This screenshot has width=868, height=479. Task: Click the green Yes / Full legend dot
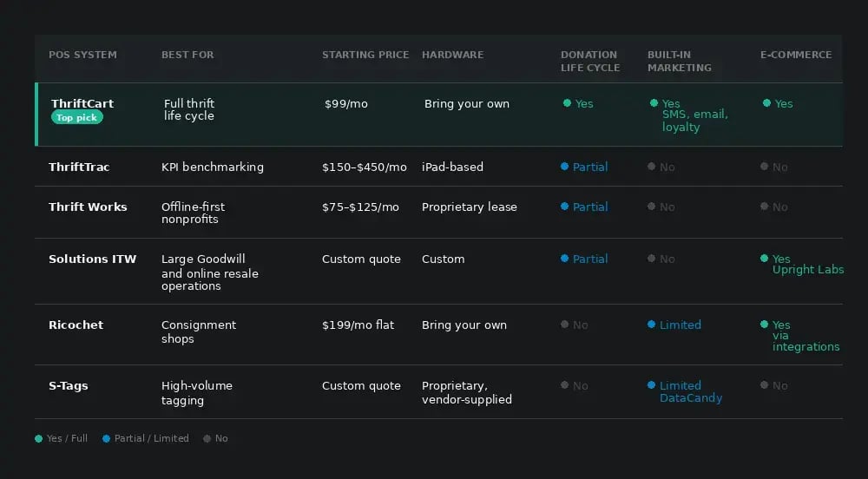click(x=39, y=438)
